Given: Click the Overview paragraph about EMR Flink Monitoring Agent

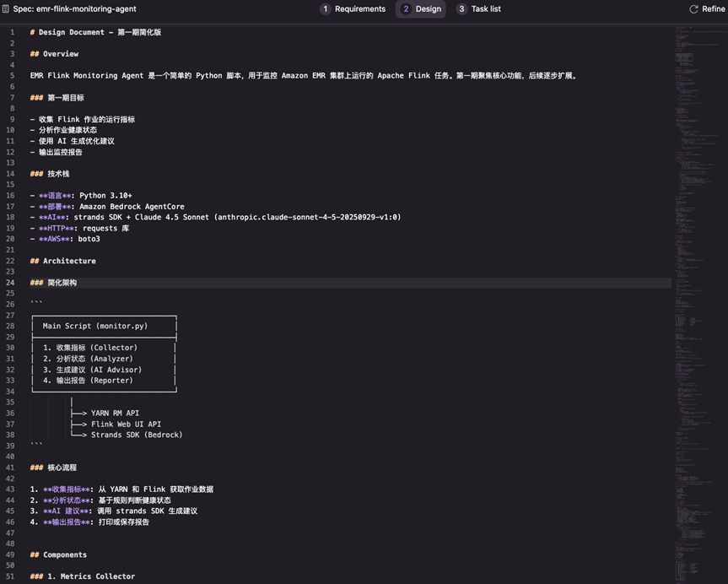Looking at the screenshot, I should coord(305,76).
